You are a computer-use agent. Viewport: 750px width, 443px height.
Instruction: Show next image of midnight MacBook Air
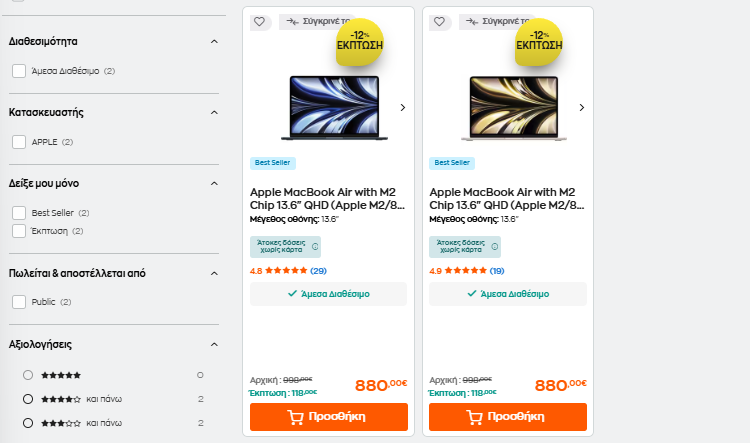pos(402,107)
